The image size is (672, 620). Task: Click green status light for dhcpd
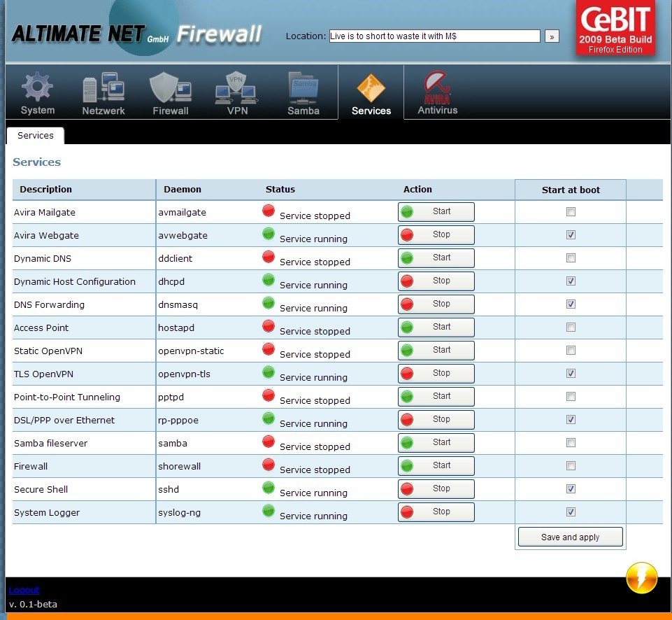point(269,280)
